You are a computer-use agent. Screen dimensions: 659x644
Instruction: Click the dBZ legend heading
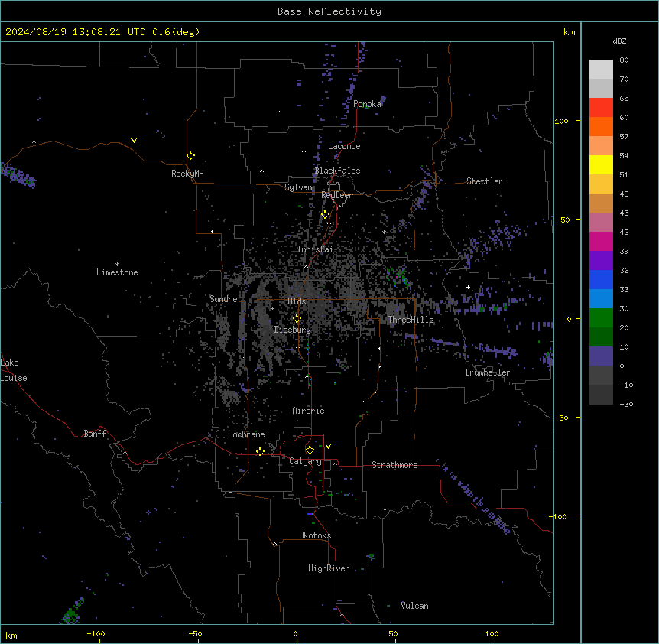pyautogui.click(x=619, y=41)
